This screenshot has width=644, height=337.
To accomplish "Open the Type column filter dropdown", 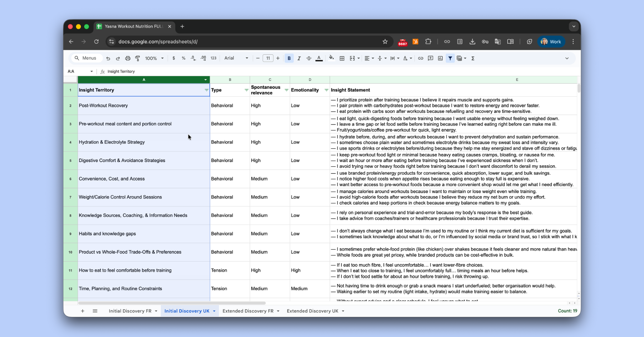I will (246, 90).
